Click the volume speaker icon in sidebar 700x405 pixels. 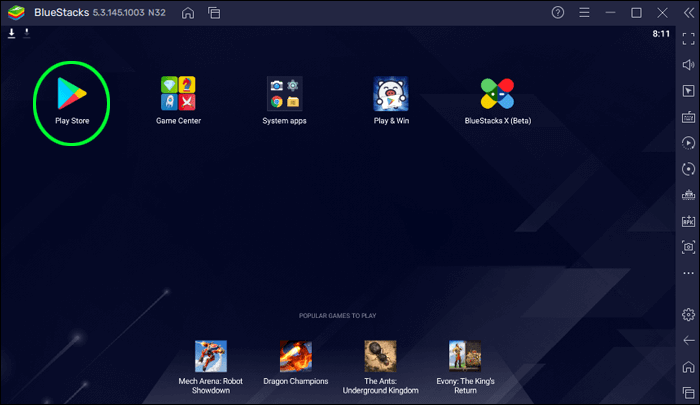point(688,64)
